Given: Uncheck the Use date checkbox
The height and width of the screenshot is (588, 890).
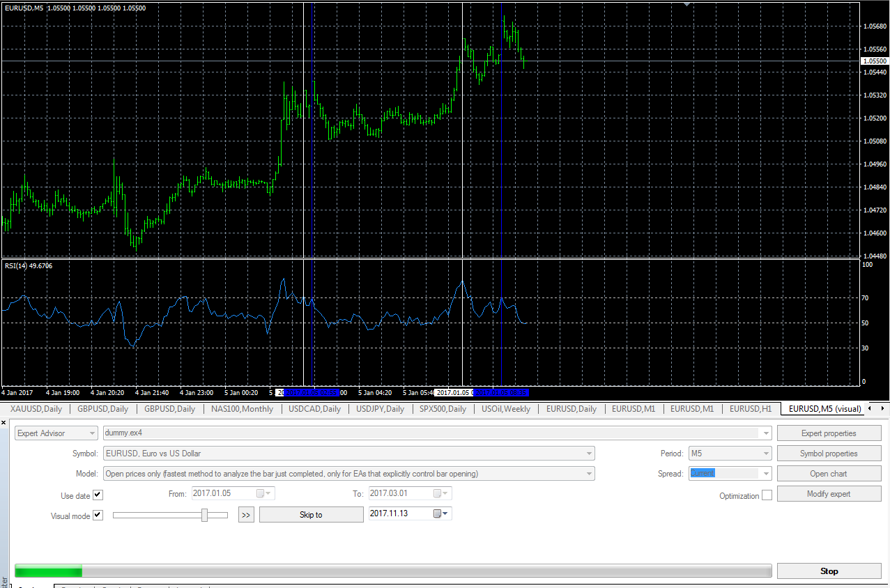Looking at the screenshot, I should coord(98,495).
